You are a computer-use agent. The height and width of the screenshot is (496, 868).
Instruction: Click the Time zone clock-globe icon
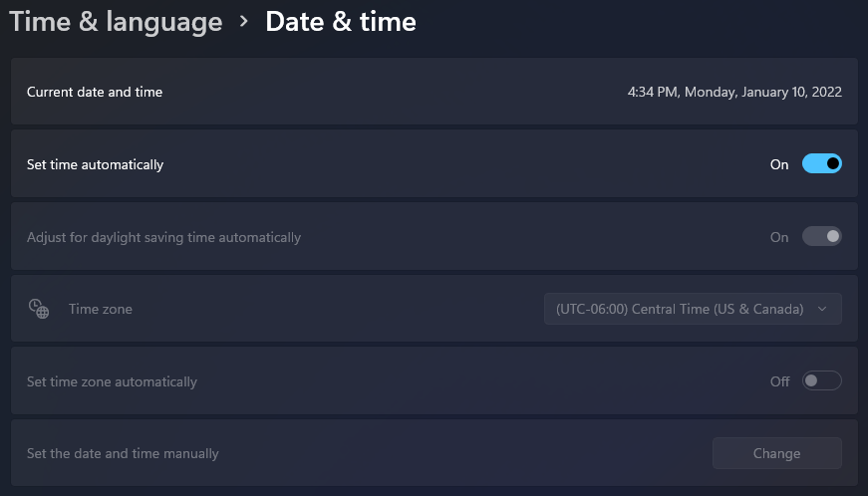click(x=39, y=309)
